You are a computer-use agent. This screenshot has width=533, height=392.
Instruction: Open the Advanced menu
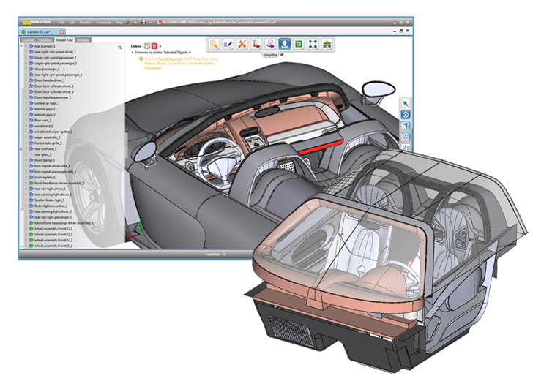click(104, 23)
